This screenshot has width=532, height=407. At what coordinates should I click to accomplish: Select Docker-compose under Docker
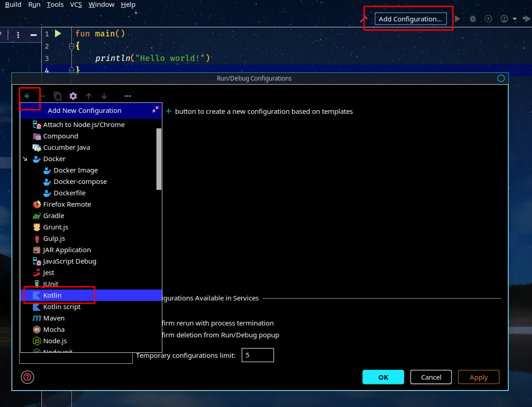point(91,181)
